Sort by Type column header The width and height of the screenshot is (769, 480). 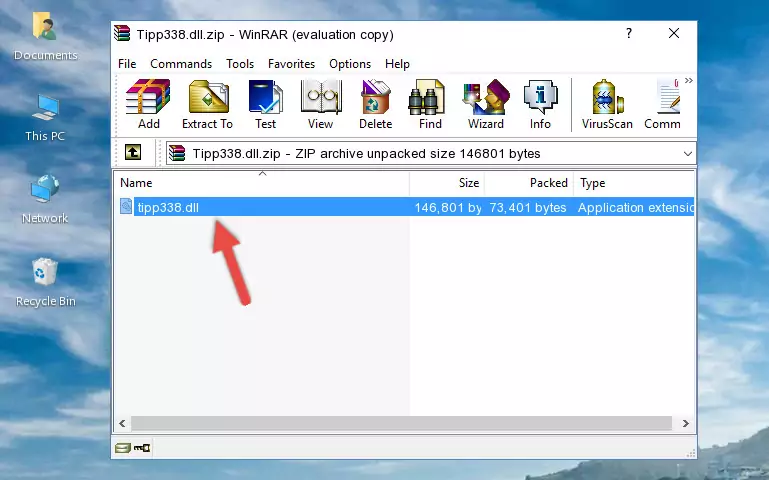pyautogui.click(x=634, y=183)
